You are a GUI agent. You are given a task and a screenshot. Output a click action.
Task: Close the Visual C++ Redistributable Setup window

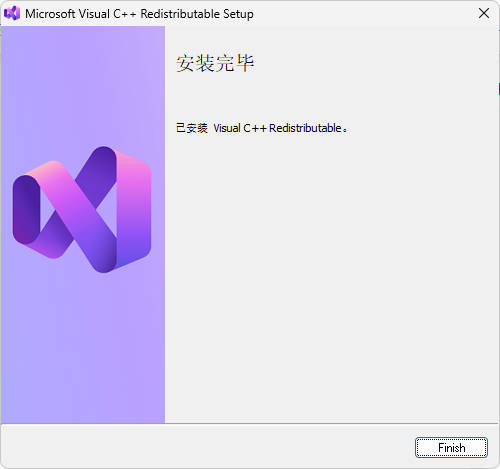point(484,13)
